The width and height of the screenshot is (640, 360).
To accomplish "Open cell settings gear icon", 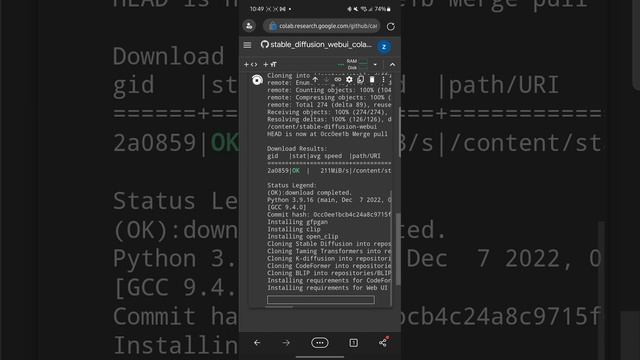I will pos(349,80).
